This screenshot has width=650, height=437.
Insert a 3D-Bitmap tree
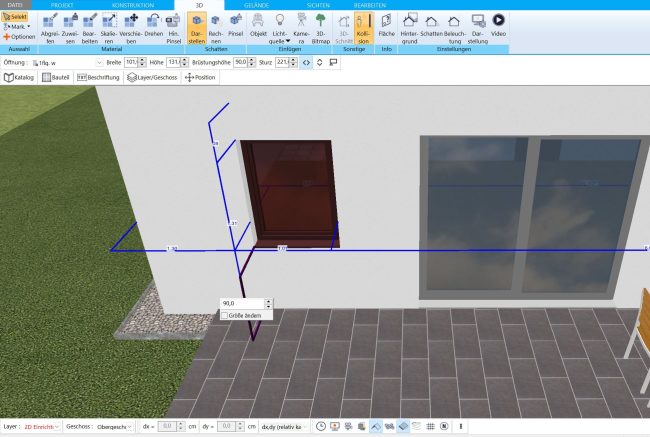[x=321, y=28]
